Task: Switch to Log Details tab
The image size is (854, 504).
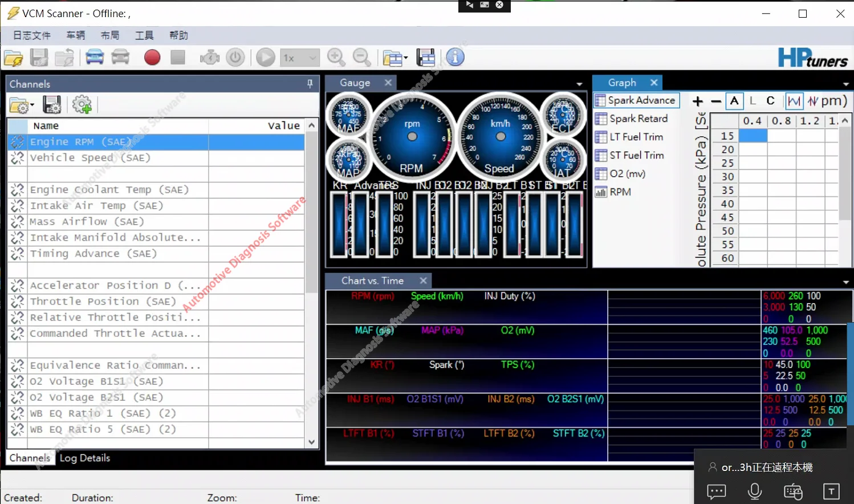Action: [x=85, y=458]
